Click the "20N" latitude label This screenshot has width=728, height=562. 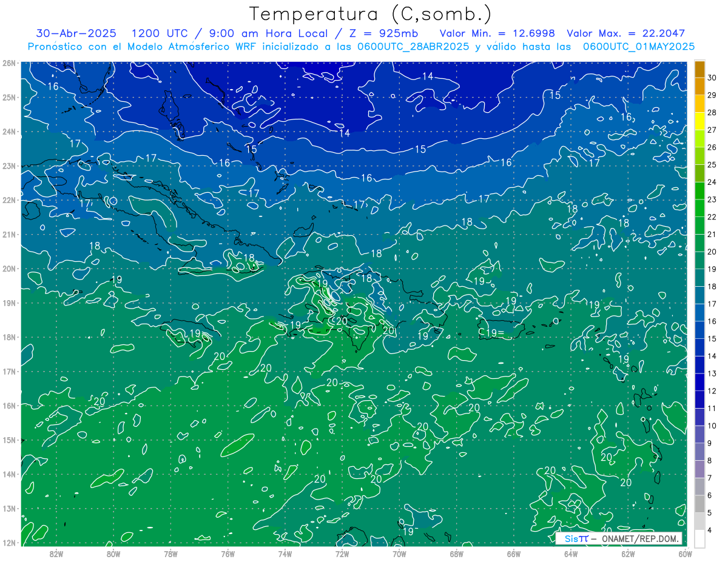coord(8,269)
